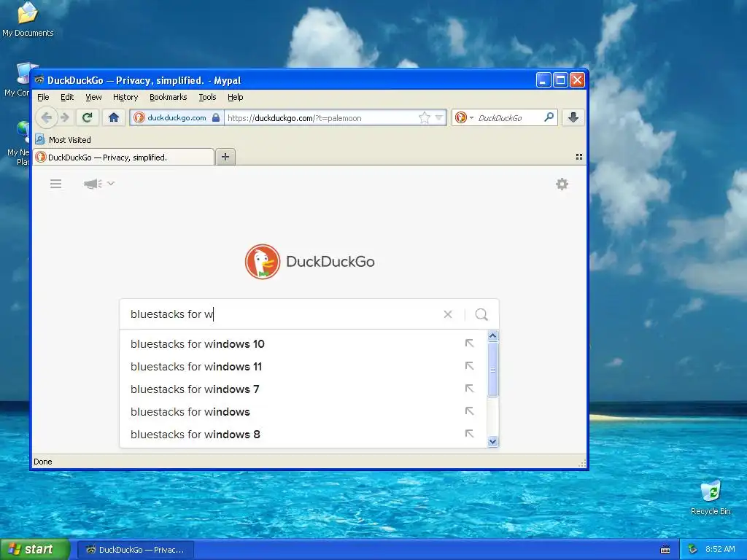Click the suggestions scrollbar down arrow
Image resolution: width=747 pixels, height=560 pixels.
pyautogui.click(x=493, y=441)
